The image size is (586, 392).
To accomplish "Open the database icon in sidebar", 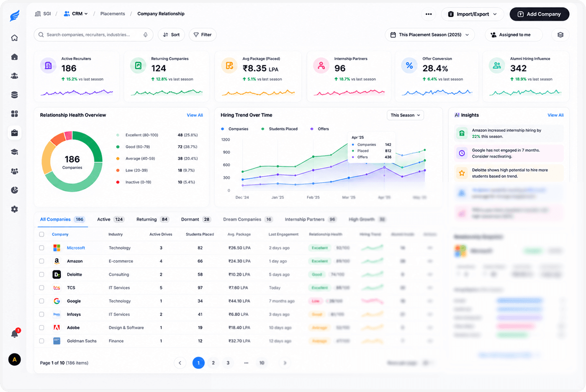I will click(x=14, y=95).
